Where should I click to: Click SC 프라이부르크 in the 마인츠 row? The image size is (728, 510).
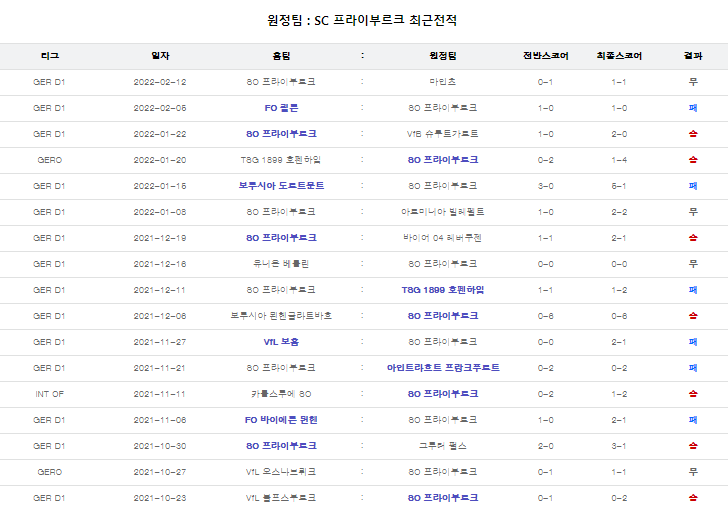pyautogui.click(x=281, y=82)
